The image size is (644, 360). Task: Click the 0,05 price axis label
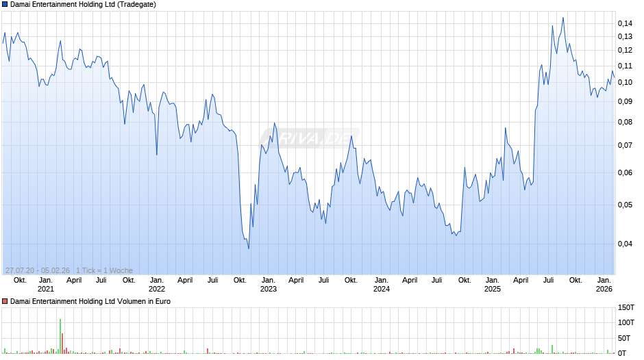pos(625,205)
